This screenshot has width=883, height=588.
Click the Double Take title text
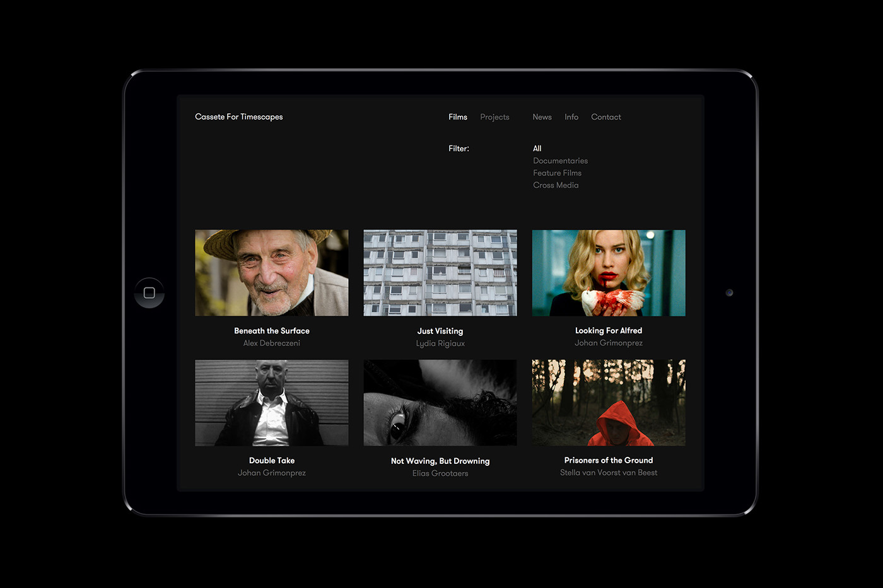pyautogui.click(x=271, y=461)
